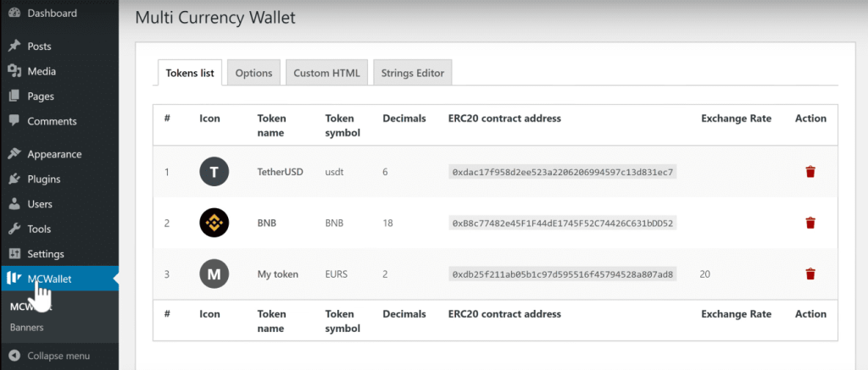Click the Tools wrench icon
The height and width of the screenshot is (370, 868).
15,229
